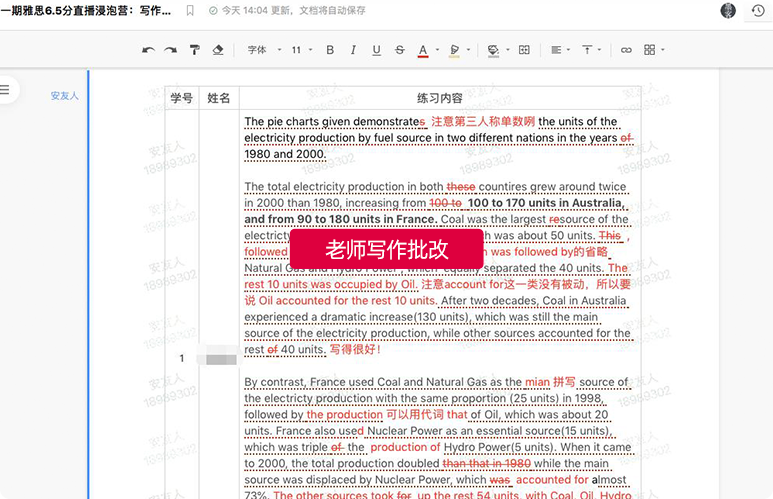The width and height of the screenshot is (773, 499).
Task: Toggle underline formatting
Action: click(x=377, y=50)
